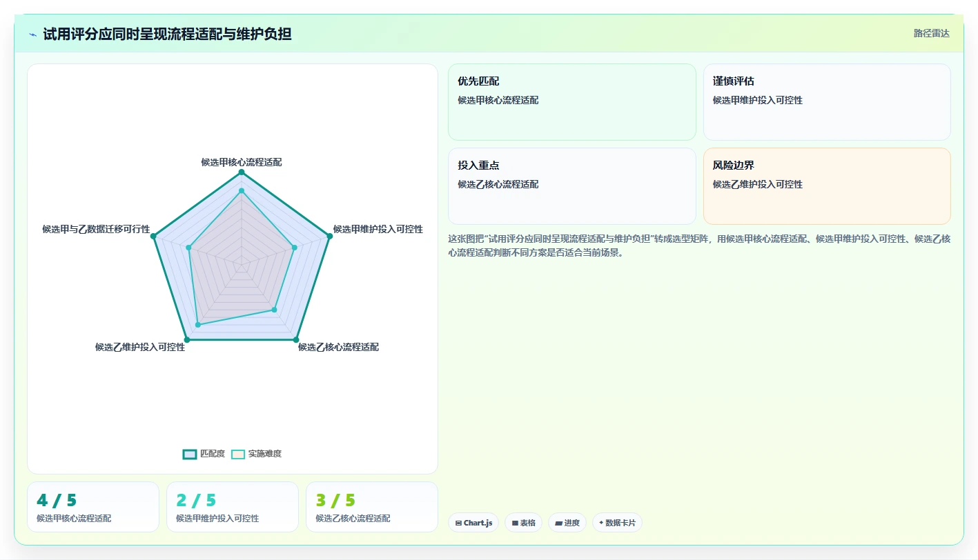The width and height of the screenshot is (978, 560).
Task: Click the radar axis label 候选甲核心流程适配
Action: (242, 162)
